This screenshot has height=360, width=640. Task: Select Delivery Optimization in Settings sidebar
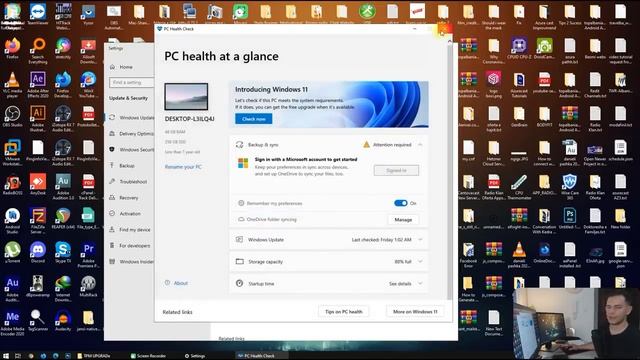click(136, 133)
